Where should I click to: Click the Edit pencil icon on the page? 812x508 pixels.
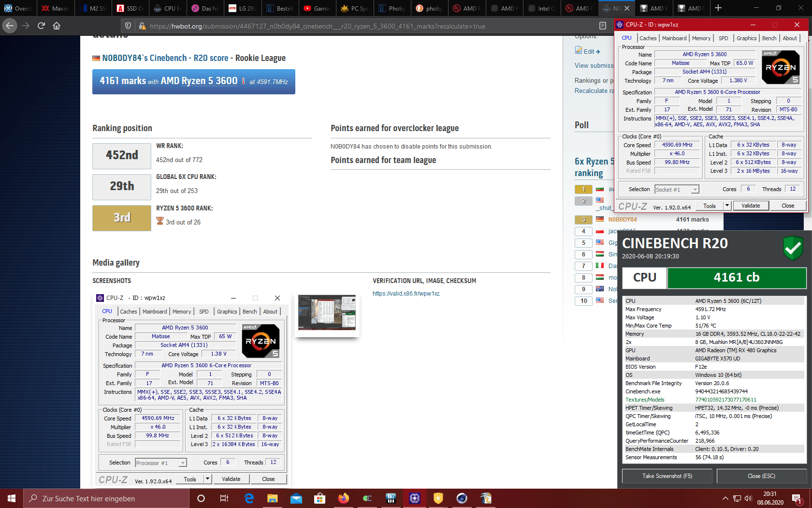579,50
